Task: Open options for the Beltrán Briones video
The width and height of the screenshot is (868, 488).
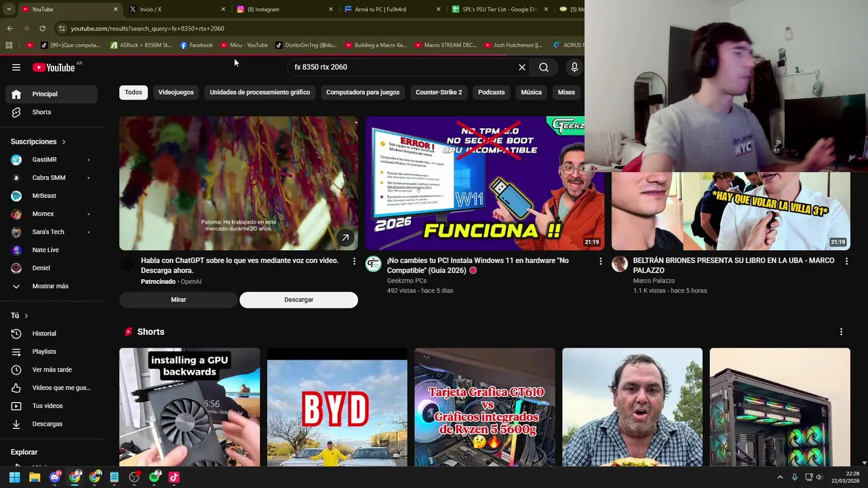Action: 846,261
